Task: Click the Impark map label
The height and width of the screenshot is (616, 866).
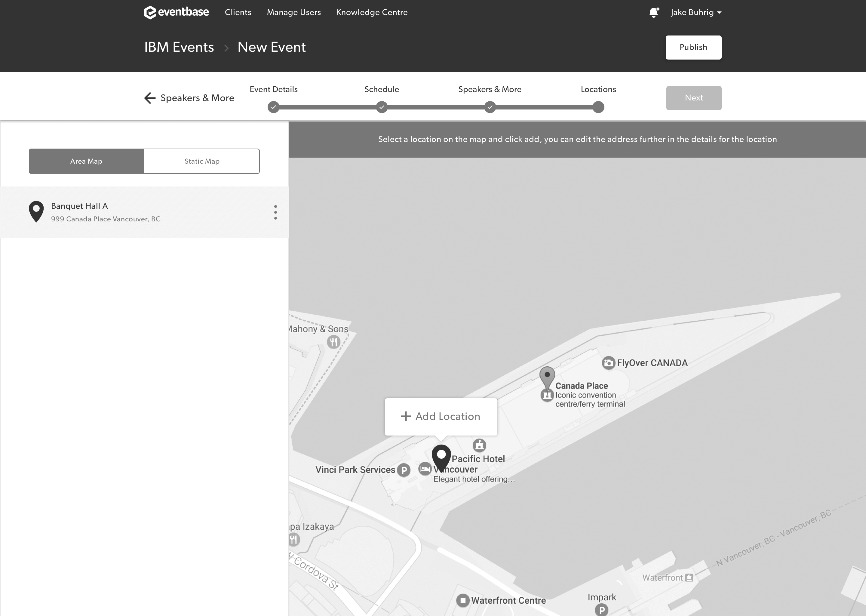Action: [x=602, y=597]
